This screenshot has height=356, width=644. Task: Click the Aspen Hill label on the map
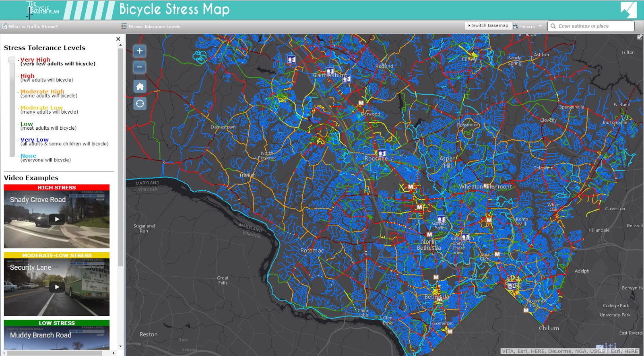[448, 162]
